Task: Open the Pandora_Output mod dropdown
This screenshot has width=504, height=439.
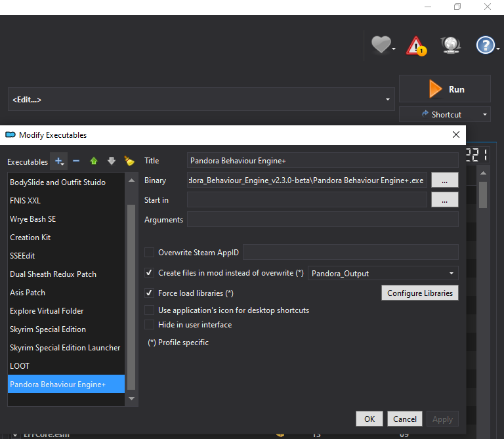Action: pos(383,273)
